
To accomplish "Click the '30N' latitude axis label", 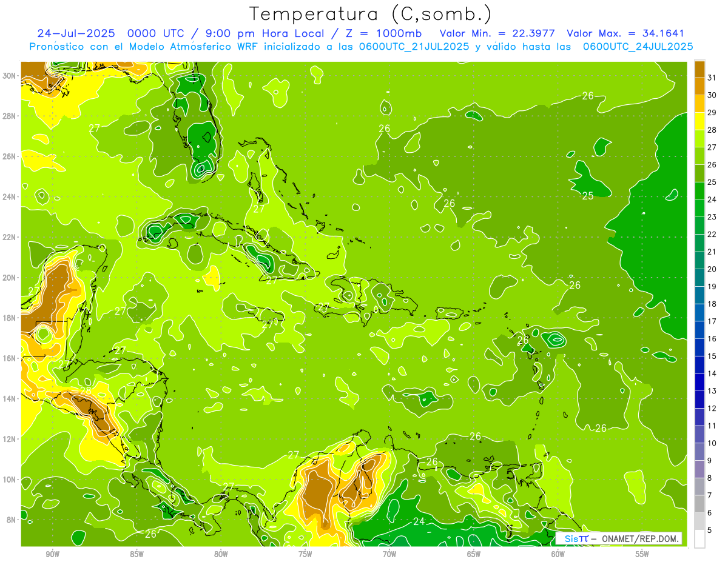I will pyautogui.click(x=10, y=75).
